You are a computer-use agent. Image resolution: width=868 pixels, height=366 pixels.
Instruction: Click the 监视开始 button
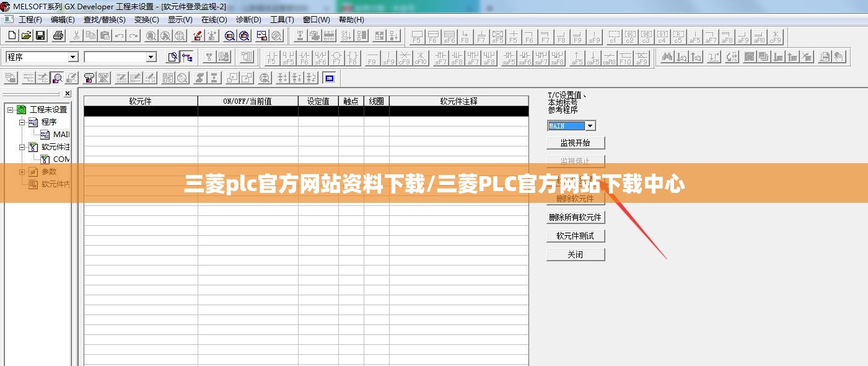(576, 143)
